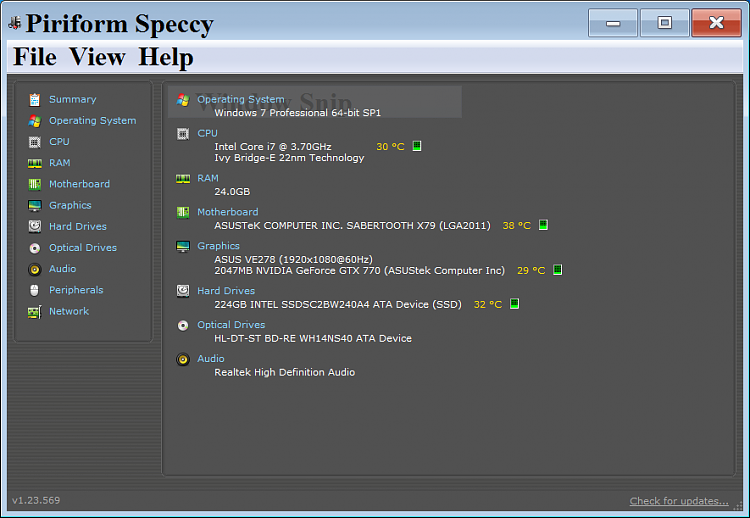Click the Speccy app icon in title bar
The height and width of the screenshot is (518, 750).
point(15,22)
